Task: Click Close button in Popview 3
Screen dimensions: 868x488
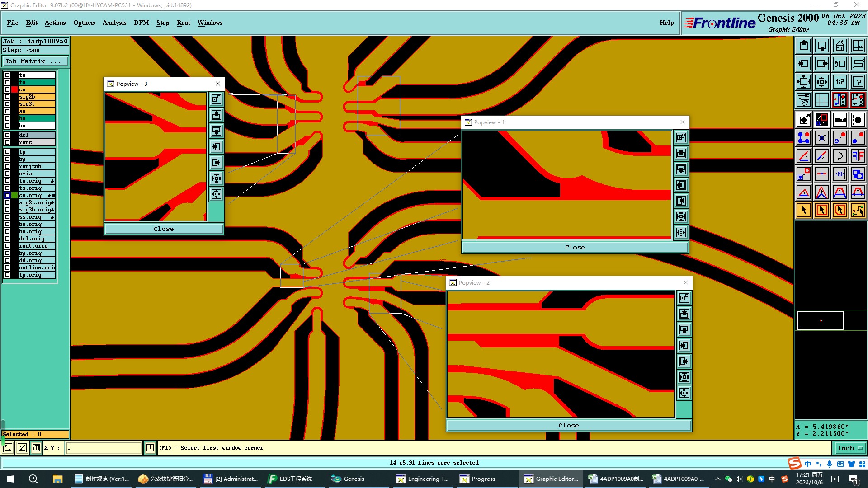Action: (x=164, y=229)
